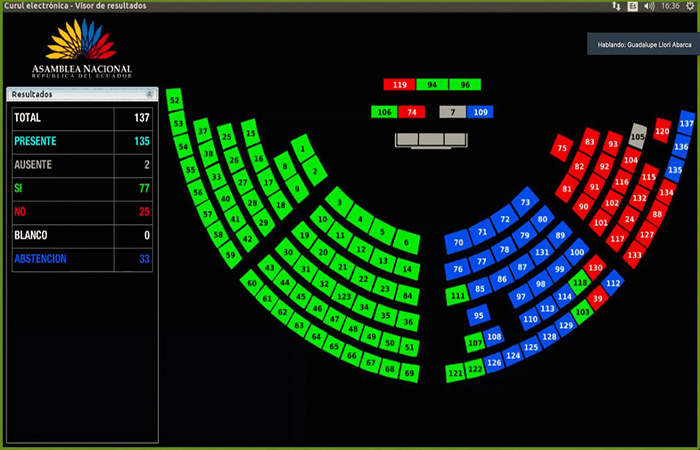Click red seat 88
This screenshot has height=450, width=700.
tap(657, 214)
